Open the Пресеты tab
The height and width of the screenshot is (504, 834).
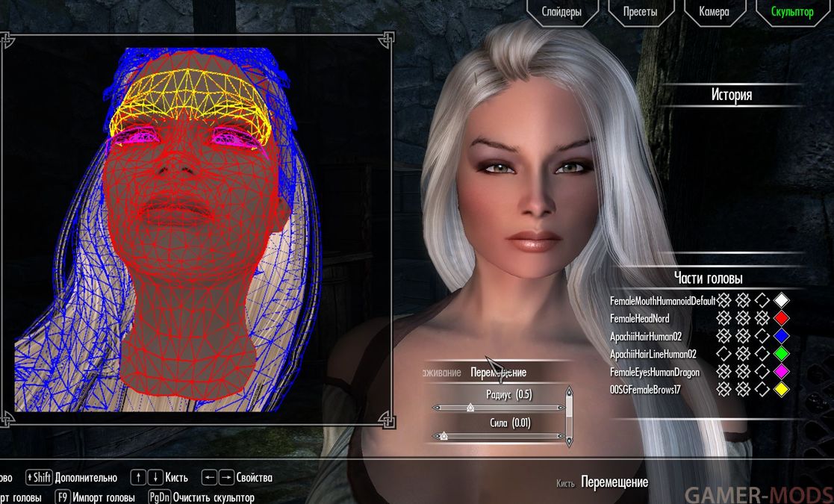640,12
